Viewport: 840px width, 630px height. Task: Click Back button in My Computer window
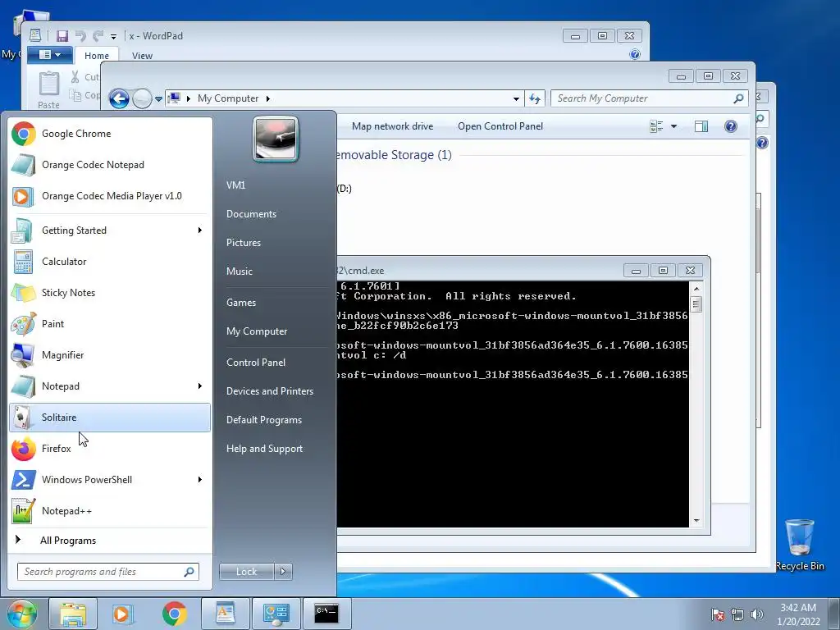[119, 98]
